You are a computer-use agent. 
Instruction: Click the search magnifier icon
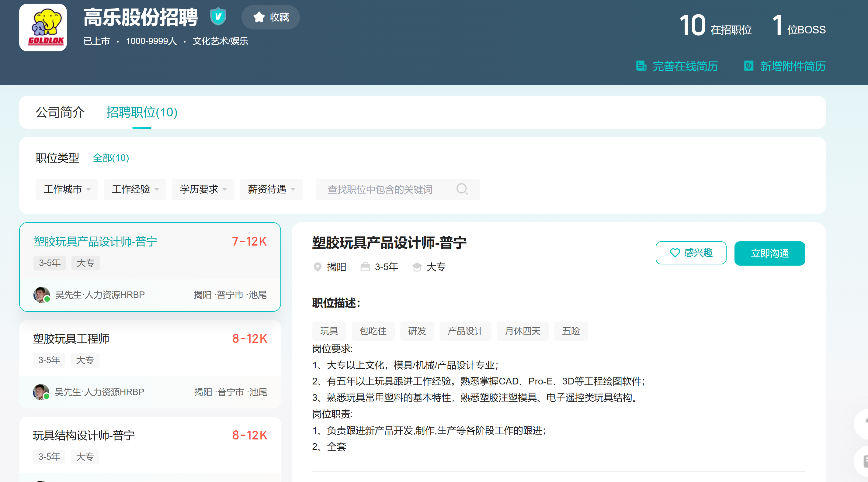pyautogui.click(x=462, y=189)
